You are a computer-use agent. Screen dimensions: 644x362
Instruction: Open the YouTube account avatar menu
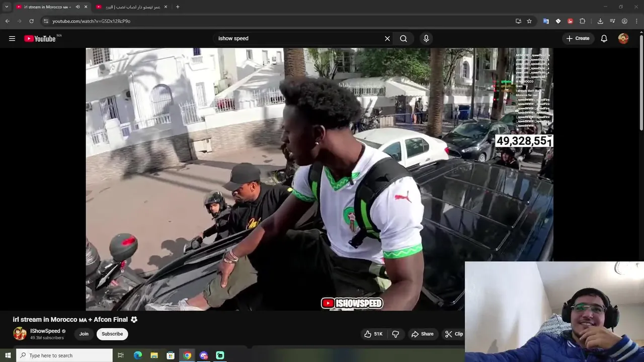pos(623,38)
